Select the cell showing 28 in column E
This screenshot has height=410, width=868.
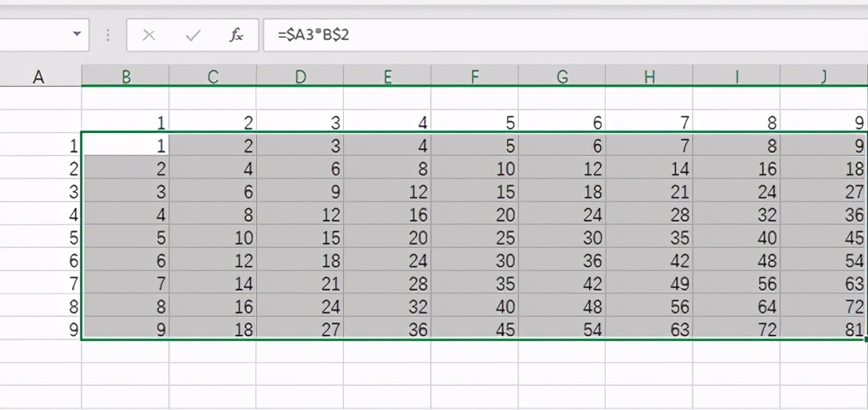[x=387, y=282]
